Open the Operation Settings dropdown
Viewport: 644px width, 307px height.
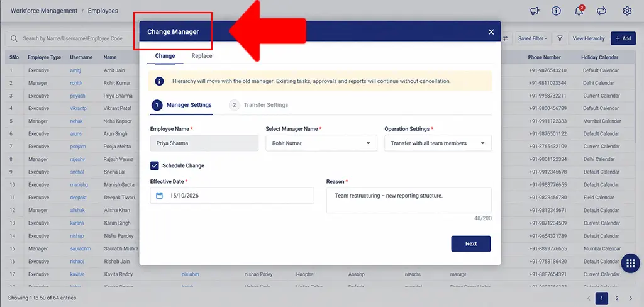pyautogui.click(x=438, y=143)
